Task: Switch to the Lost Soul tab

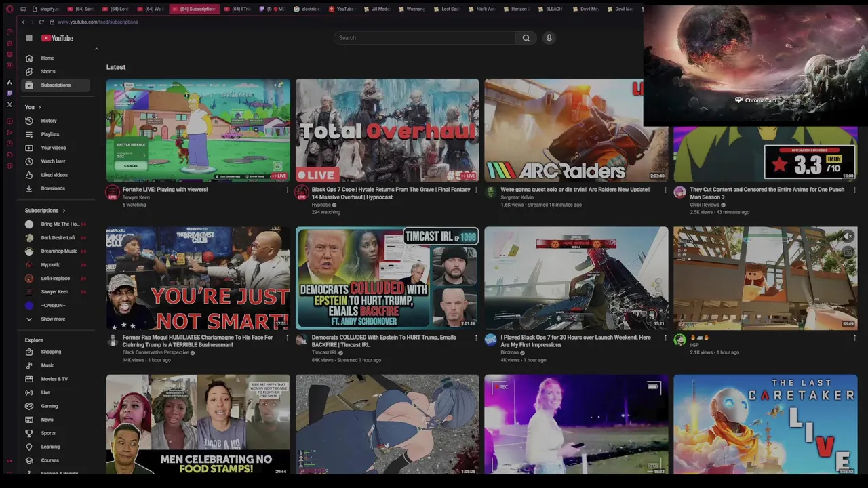Action: [x=447, y=9]
